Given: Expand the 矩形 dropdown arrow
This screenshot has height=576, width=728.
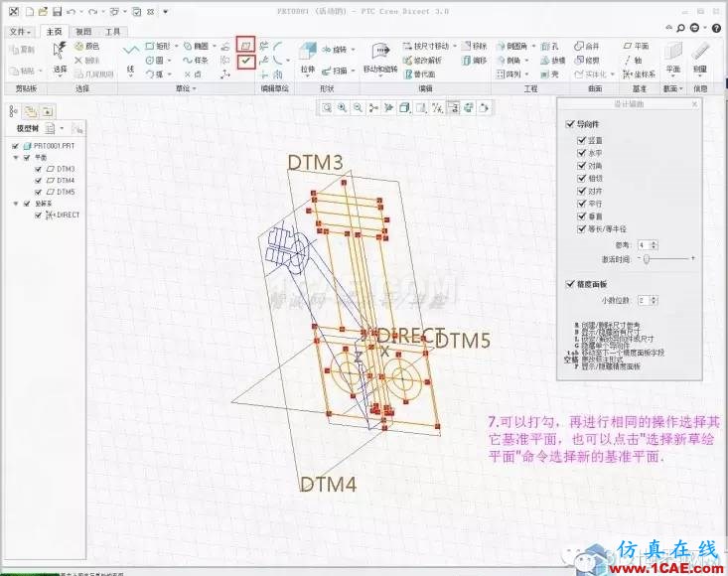Looking at the screenshot, I should point(177,46).
